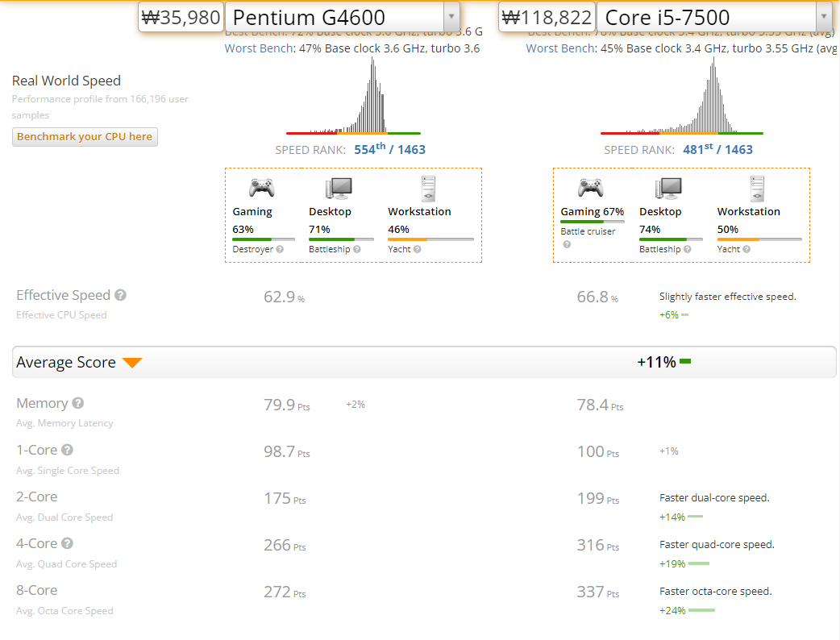Open Worst Bench link for Core i5-7500
The width and height of the screenshot is (840, 640).
pyautogui.click(x=560, y=48)
